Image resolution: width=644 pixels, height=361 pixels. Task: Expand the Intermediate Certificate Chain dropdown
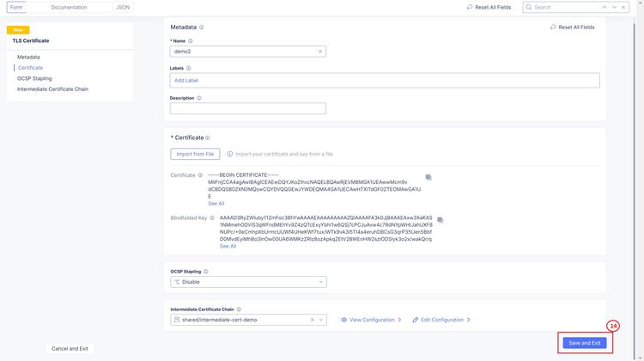[x=322, y=320]
